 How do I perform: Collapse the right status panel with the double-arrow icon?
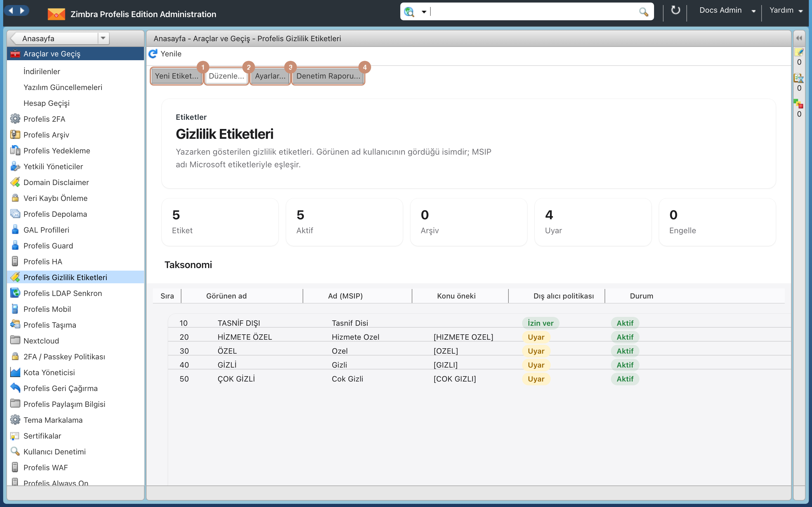coord(799,38)
